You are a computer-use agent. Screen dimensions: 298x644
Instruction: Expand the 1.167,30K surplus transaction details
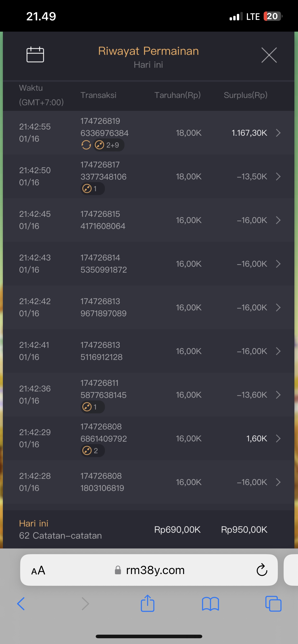click(278, 133)
